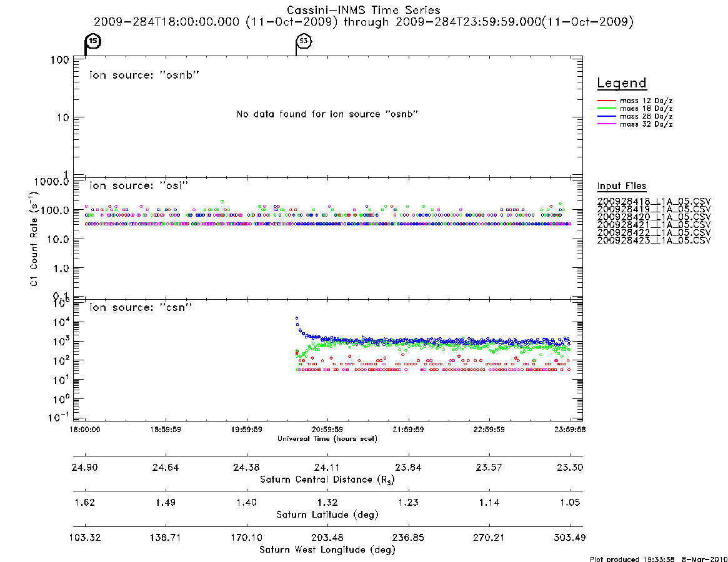
Task: Click the 'ion source: "osnb"' panel label
Action: [x=144, y=75]
